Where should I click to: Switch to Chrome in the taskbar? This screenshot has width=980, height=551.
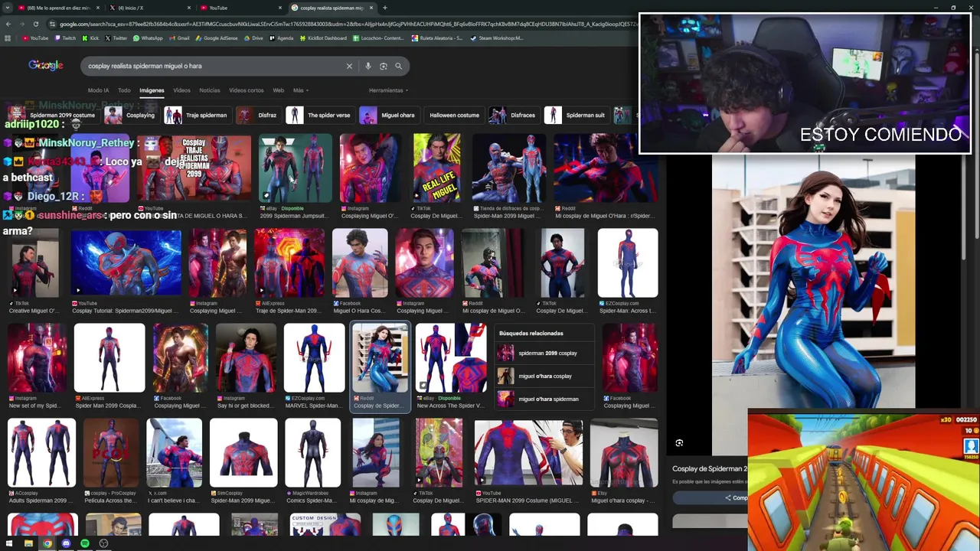point(47,543)
